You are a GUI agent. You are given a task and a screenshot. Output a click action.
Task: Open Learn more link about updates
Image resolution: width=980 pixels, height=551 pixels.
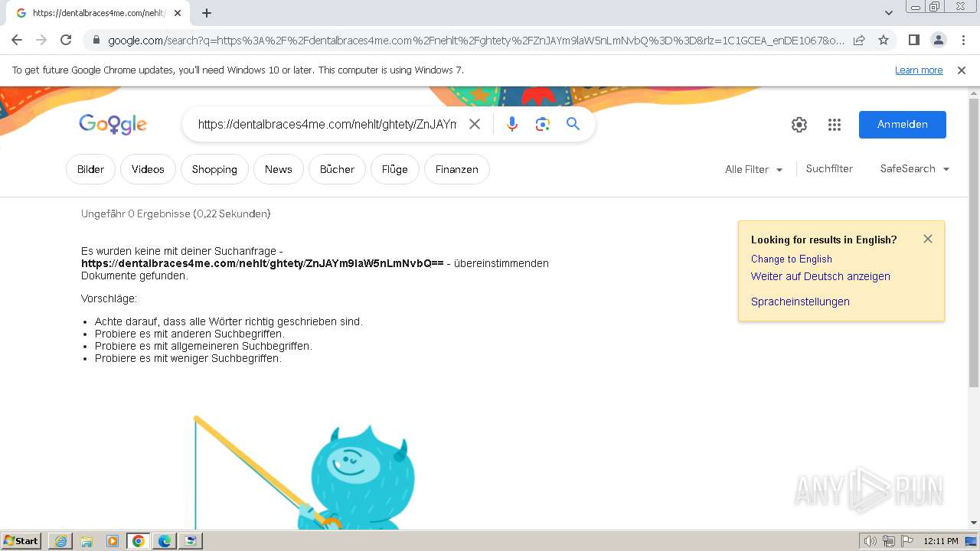(919, 70)
